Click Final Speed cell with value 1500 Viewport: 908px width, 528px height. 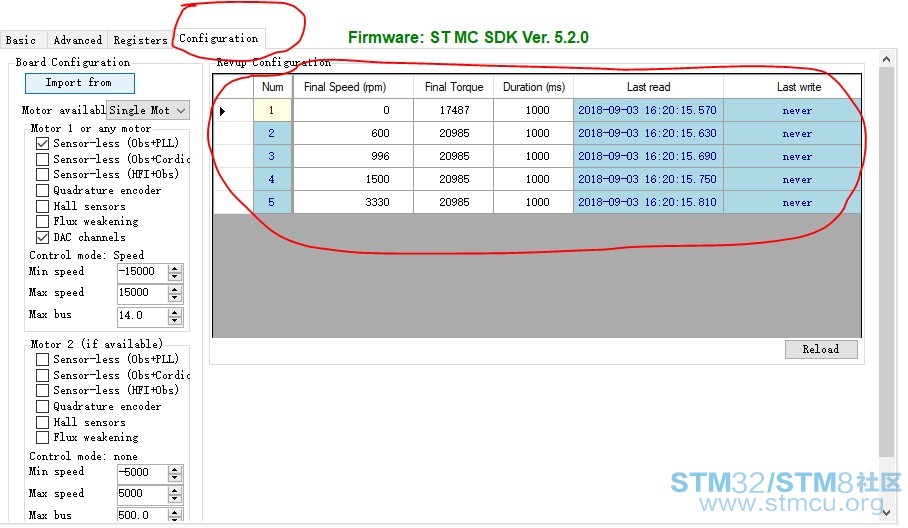353,179
